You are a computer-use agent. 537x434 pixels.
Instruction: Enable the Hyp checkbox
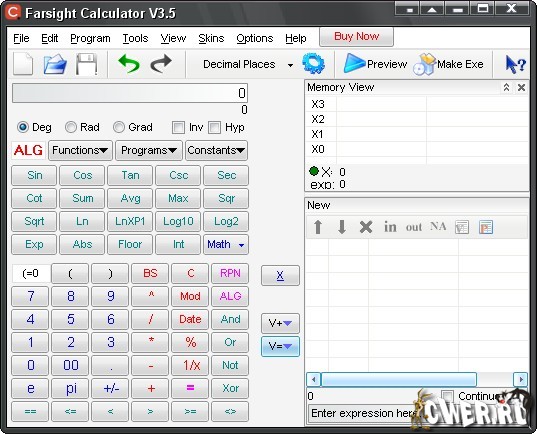coord(214,127)
